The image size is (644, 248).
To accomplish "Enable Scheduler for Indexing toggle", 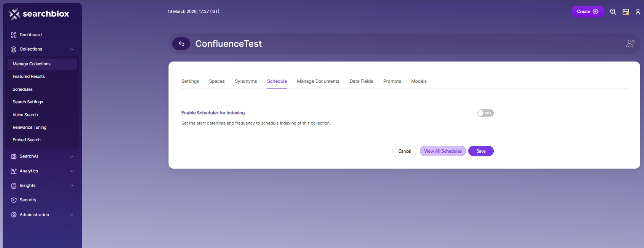I will [485, 113].
